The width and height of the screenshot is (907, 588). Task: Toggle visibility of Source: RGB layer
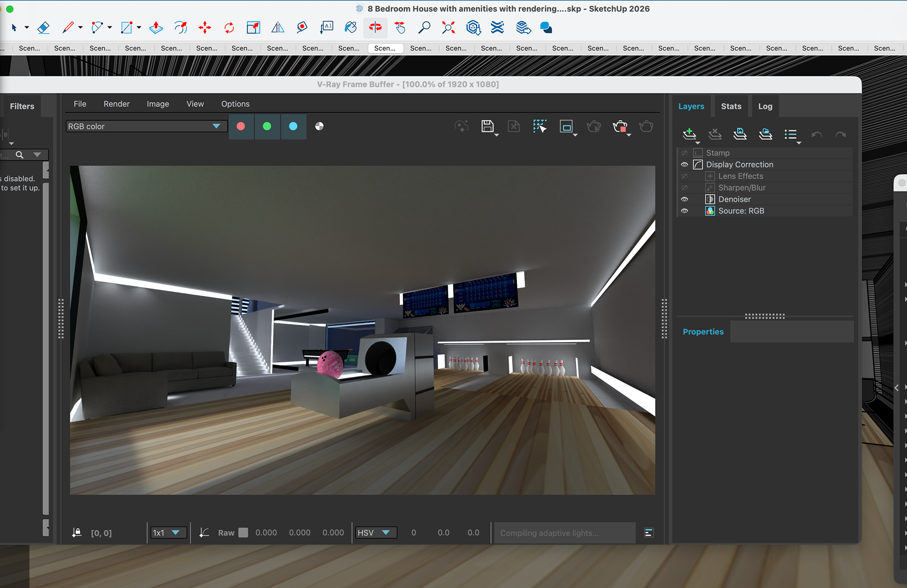point(685,211)
